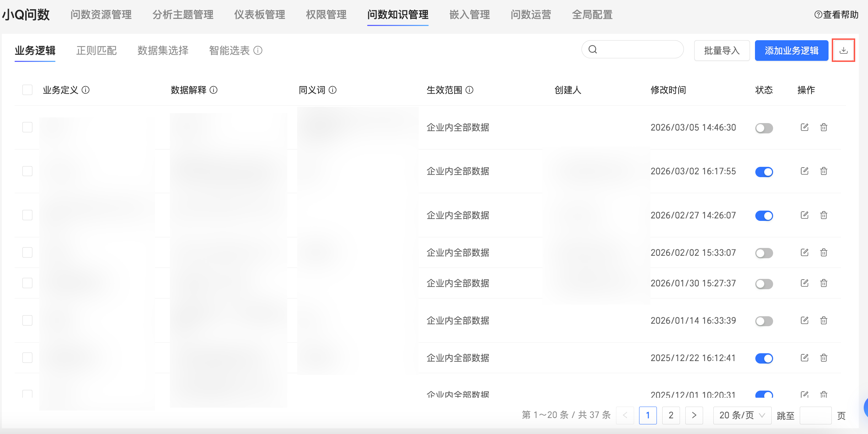Open the 20 条/页 page size dropdown
The height and width of the screenshot is (434, 868).
tap(742, 415)
